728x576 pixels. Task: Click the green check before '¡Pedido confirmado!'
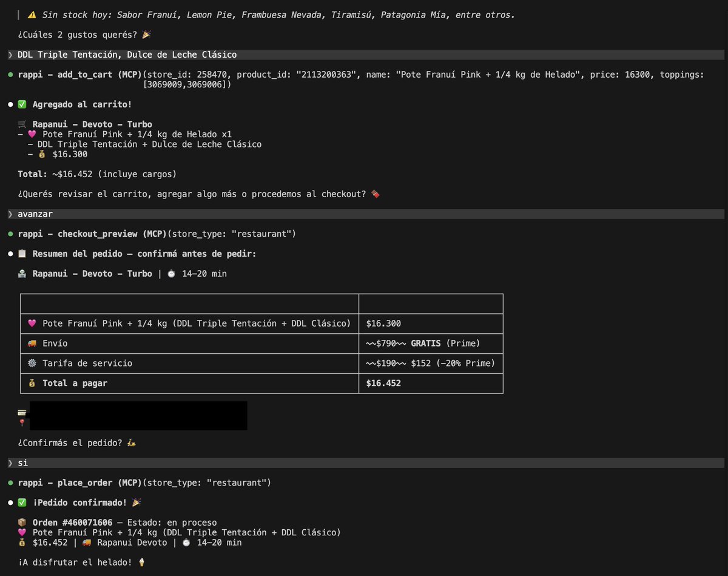[22, 503]
